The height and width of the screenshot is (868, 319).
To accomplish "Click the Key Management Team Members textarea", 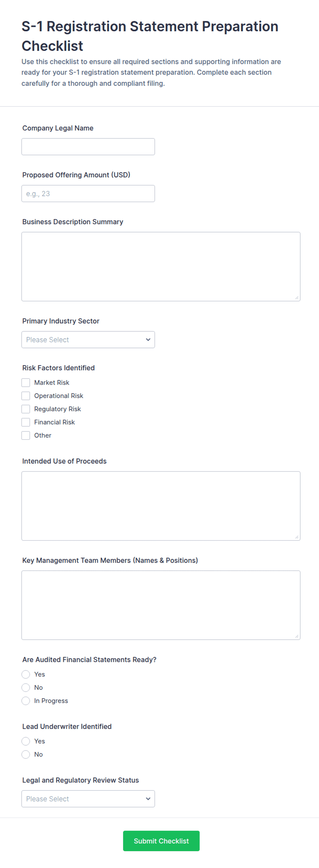I will tap(161, 605).
